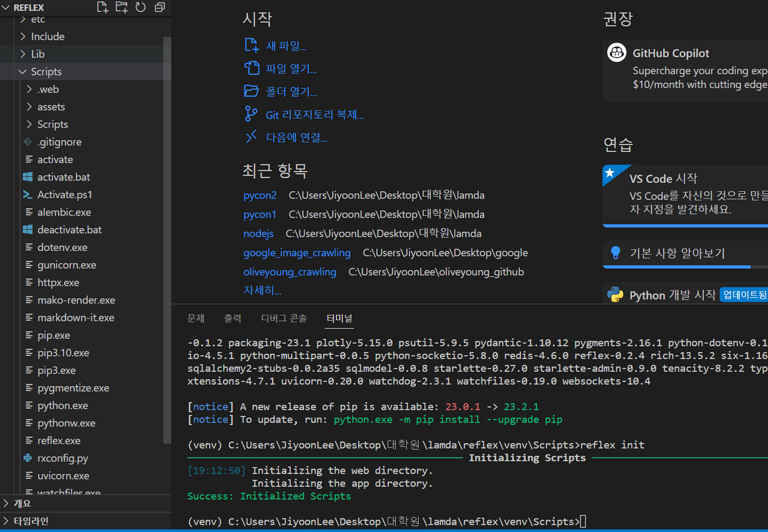Switch to the 디버그 콘솔 tab
Image resolution: width=768 pixels, height=532 pixels.
pos(284,318)
